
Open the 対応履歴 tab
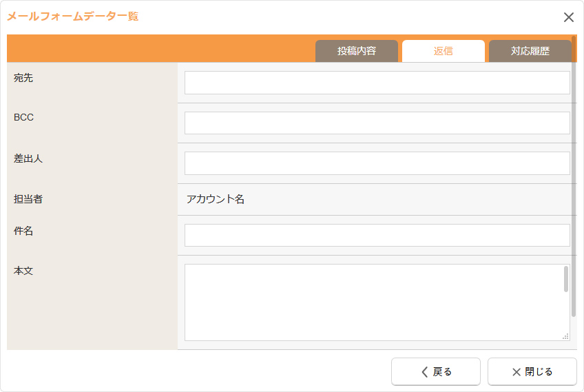pyautogui.click(x=530, y=51)
